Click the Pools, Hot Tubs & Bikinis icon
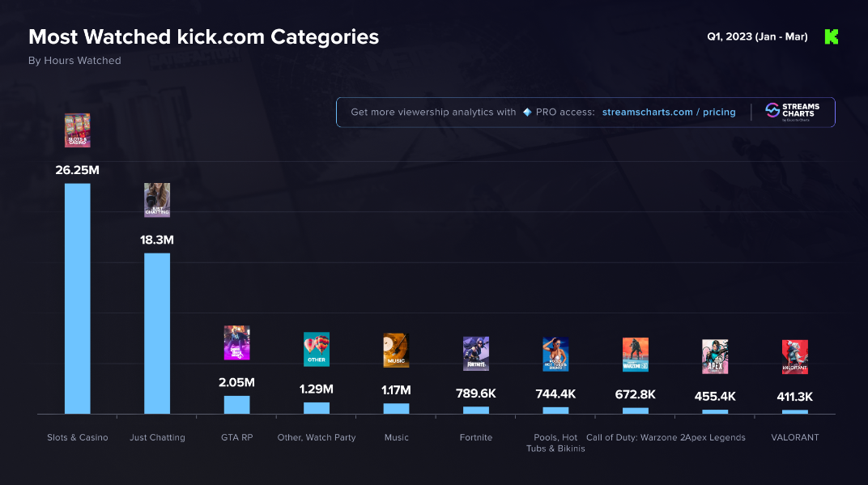 [x=555, y=354]
